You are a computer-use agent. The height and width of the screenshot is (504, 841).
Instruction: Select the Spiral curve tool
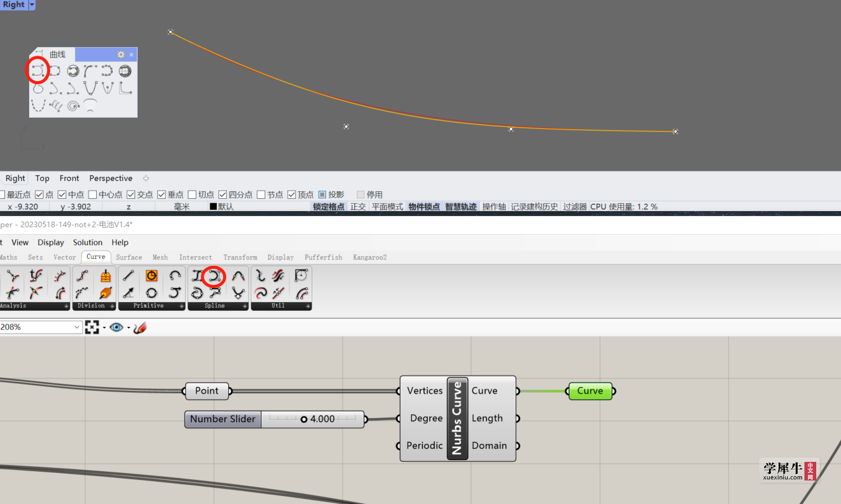pos(73,106)
